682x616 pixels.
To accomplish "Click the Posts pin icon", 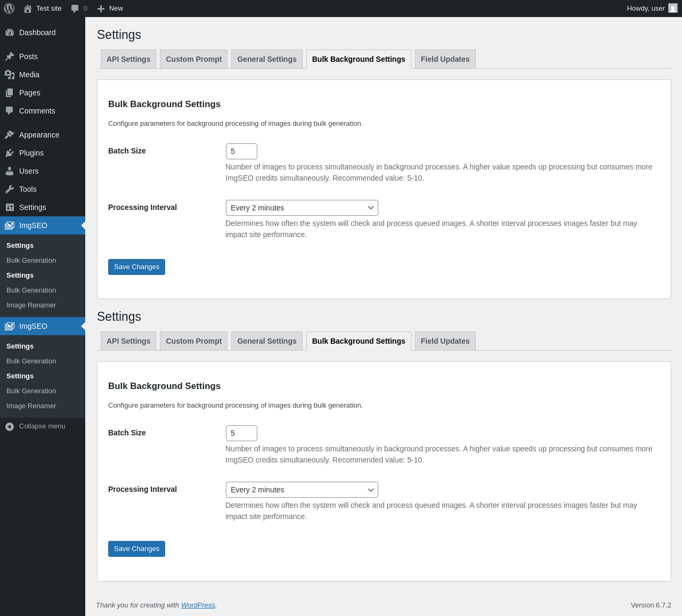I will click(x=10, y=56).
